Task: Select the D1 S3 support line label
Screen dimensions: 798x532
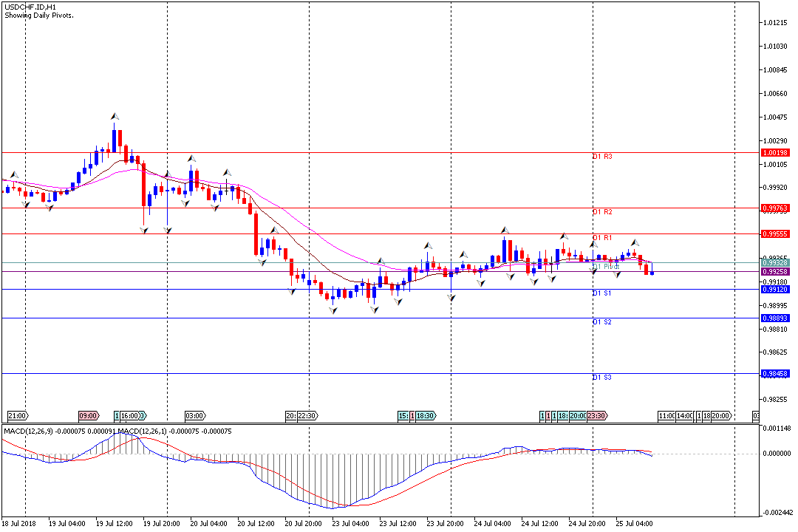Action: pos(602,378)
